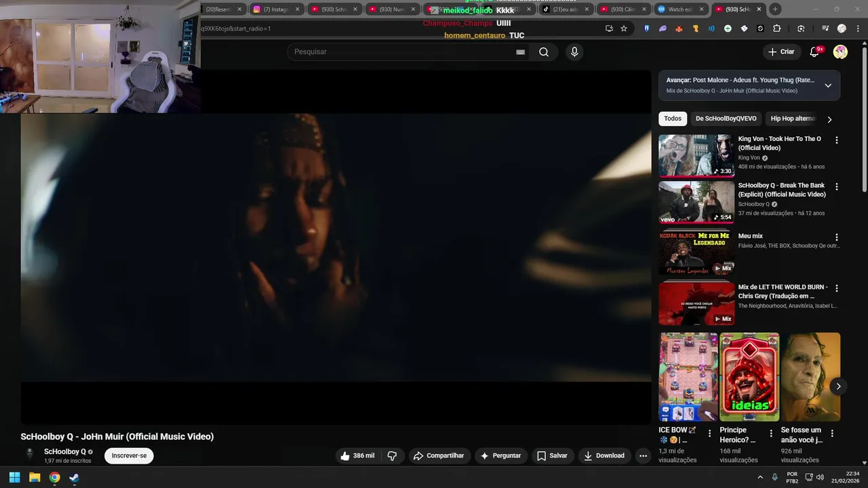Image resolution: width=868 pixels, height=488 pixels.
Task: Open the Joker Se fosse um anão short
Action: tap(810, 377)
